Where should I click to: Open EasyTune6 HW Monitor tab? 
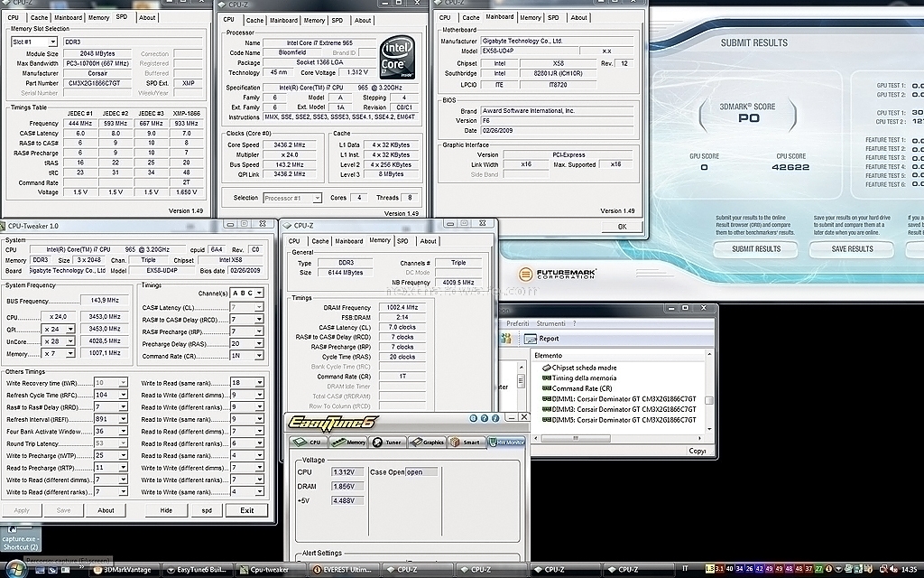tap(506, 442)
